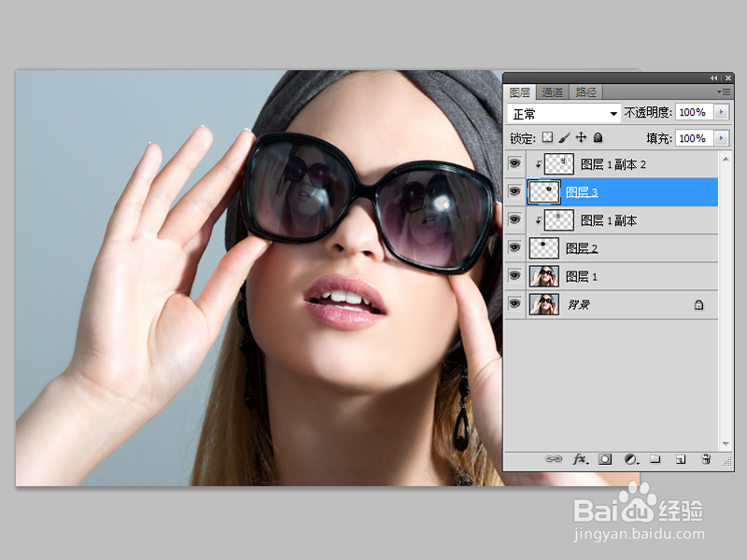Add a layer mask using the mask icon
This screenshot has height=560, width=747.
pyautogui.click(x=605, y=459)
